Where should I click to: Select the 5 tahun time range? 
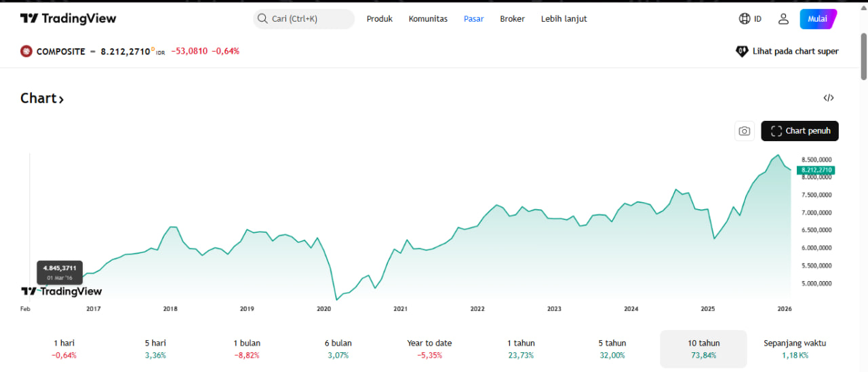coord(612,349)
